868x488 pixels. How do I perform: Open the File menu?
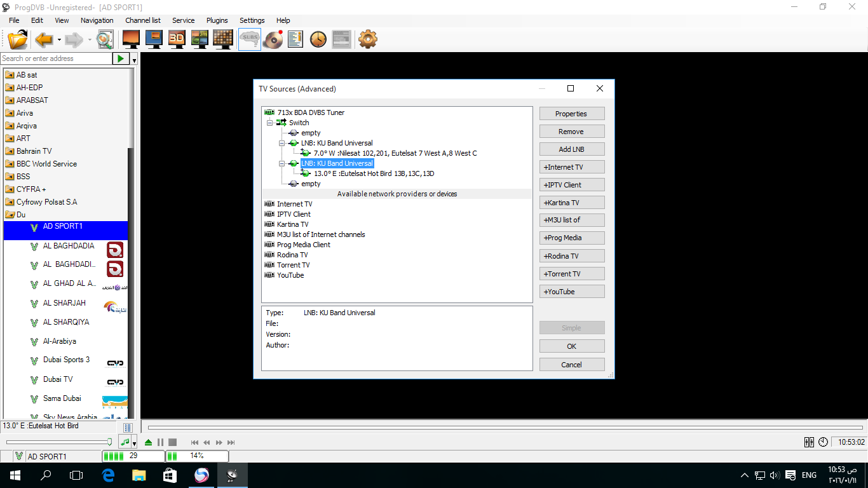tap(14, 20)
